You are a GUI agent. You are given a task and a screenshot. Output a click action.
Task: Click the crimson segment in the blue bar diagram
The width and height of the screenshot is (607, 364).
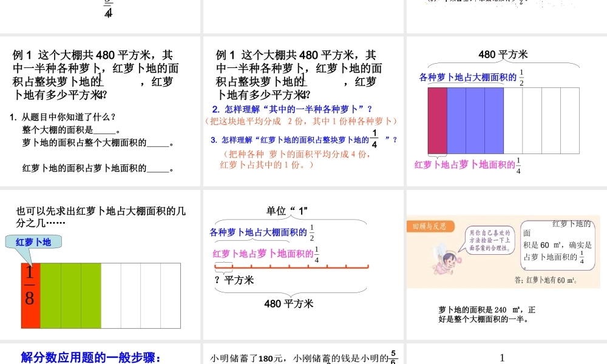tap(438, 121)
